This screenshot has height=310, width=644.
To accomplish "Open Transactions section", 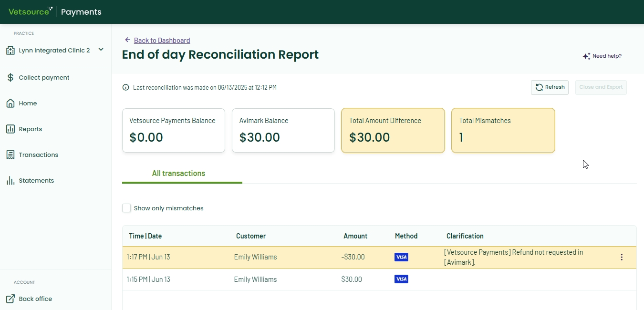I will (38, 155).
